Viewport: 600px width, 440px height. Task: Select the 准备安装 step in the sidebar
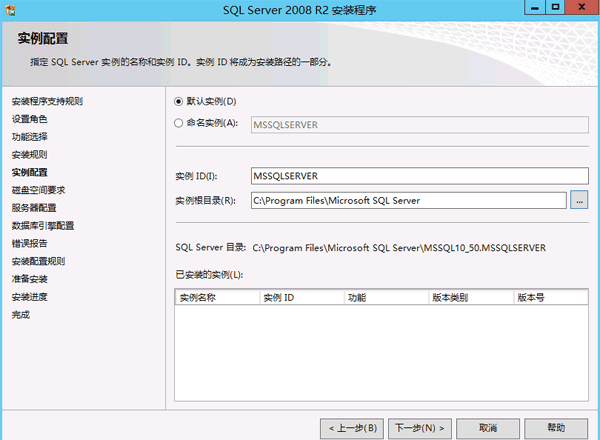[x=29, y=279]
